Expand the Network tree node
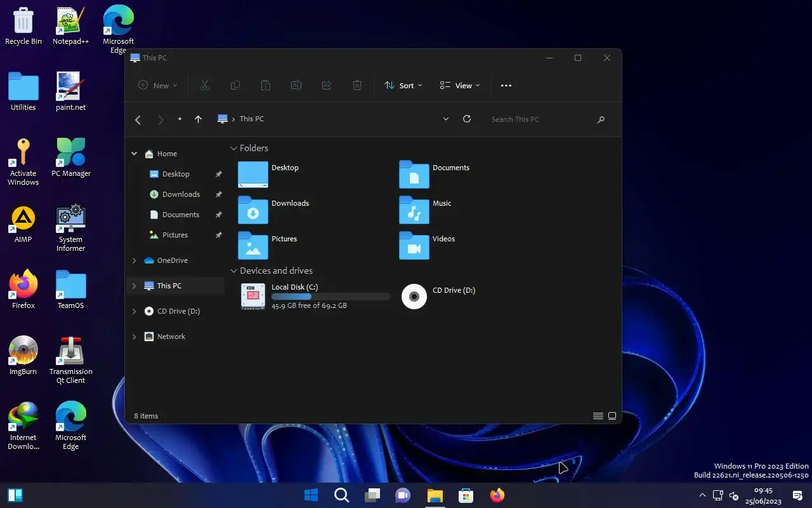The image size is (812, 508). point(134,337)
